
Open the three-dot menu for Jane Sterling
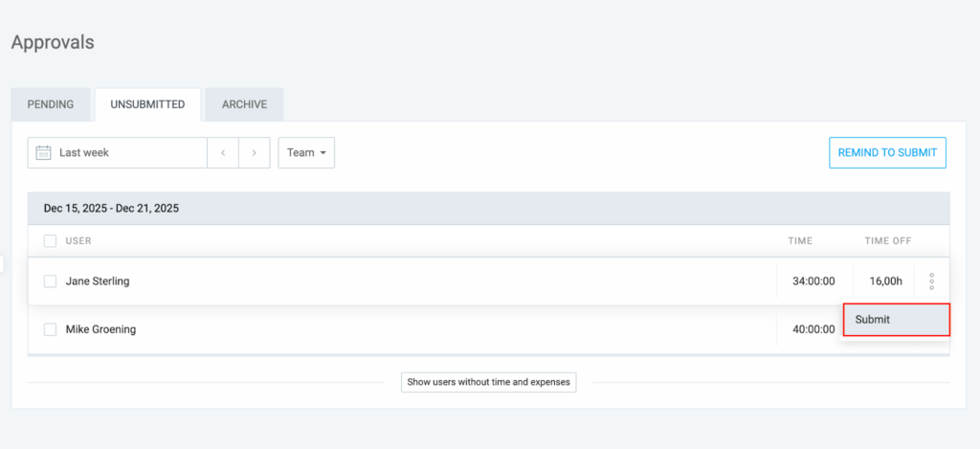931,281
